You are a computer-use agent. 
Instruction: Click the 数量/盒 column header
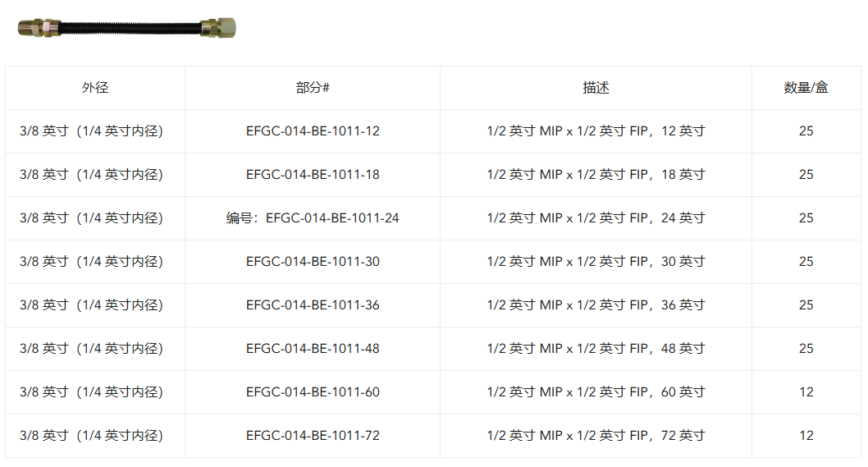[806, 88]
